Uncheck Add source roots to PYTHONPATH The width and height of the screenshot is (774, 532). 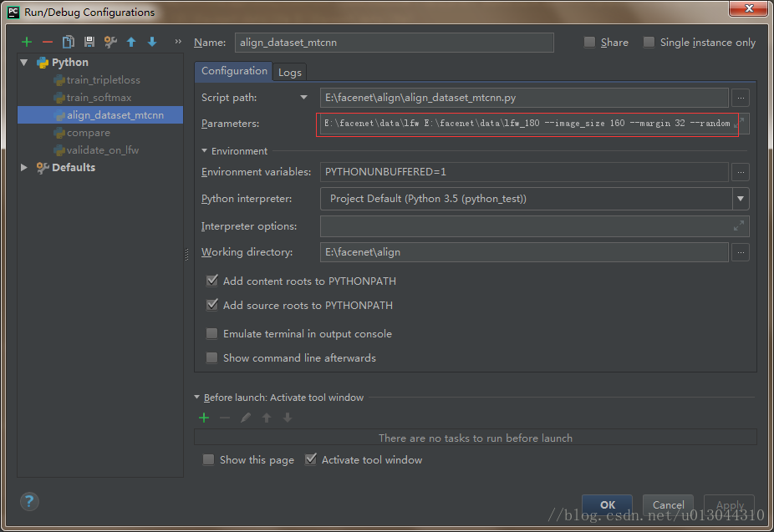point(211,305)
